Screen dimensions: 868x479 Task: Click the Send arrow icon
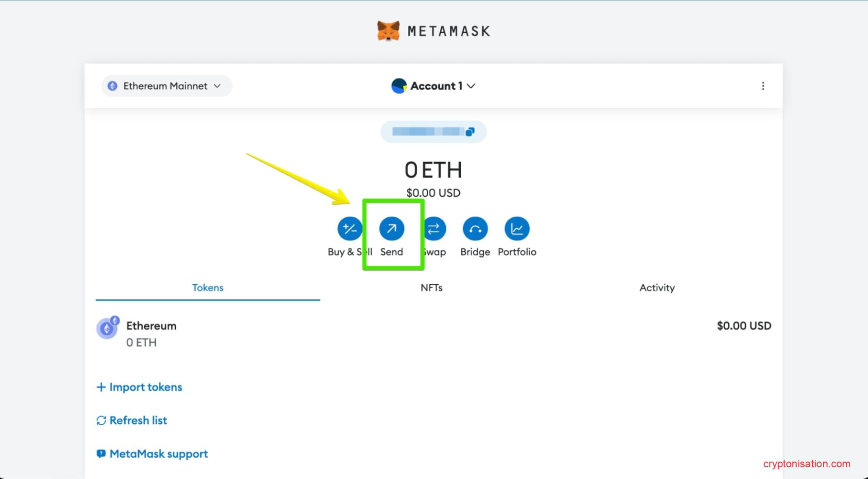tap(392, 229)
